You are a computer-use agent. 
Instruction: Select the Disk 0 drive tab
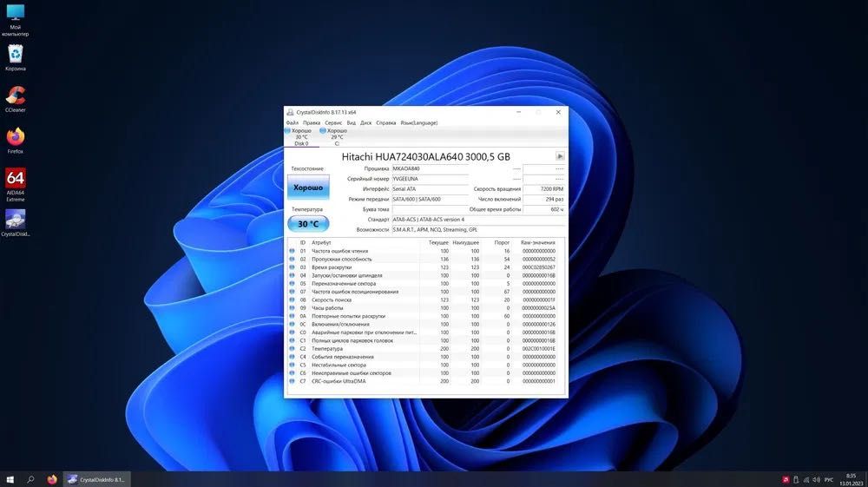(x=301, y=137)
